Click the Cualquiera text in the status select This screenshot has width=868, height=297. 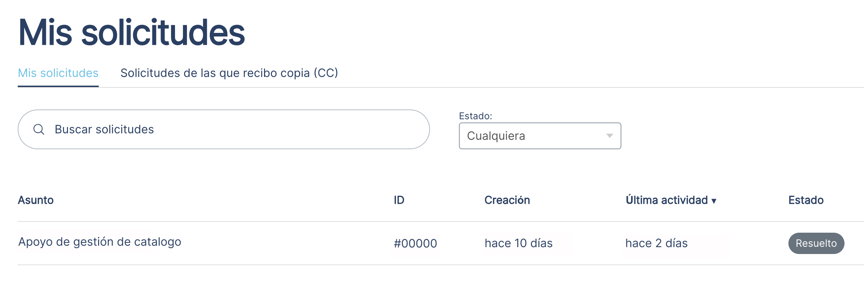496,136
